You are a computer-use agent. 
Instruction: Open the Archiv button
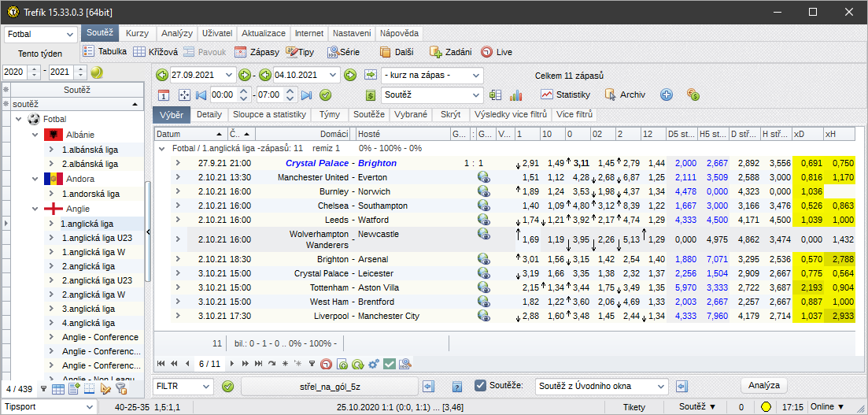click(x=624, y=94)
